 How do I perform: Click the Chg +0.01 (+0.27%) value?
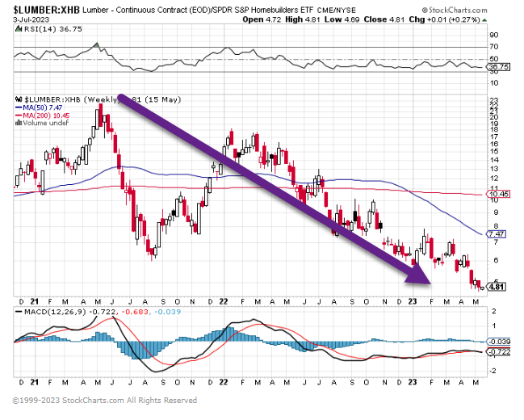(x=444, y=19)
